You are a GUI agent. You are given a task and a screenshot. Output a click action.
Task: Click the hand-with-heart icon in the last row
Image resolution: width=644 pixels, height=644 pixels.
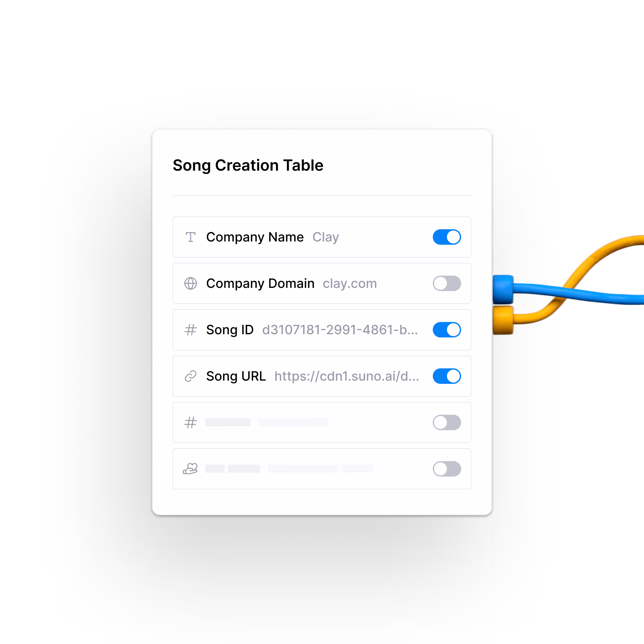pos(190,469)
